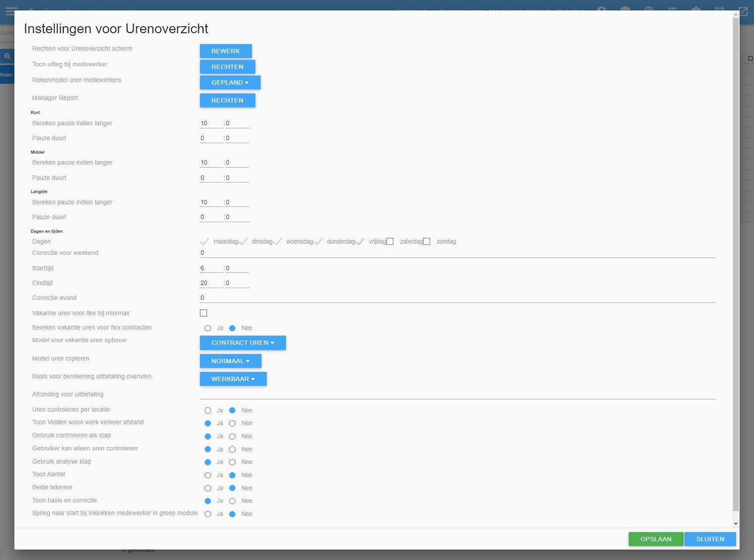Uncheck the maandag checkbox
The height and width of the screenshot is (560, 754).
tap(204, 242)
